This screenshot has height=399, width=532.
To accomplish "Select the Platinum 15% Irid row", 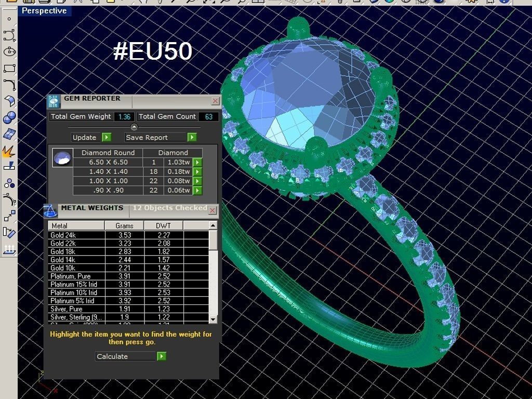I will pos(128,284).
